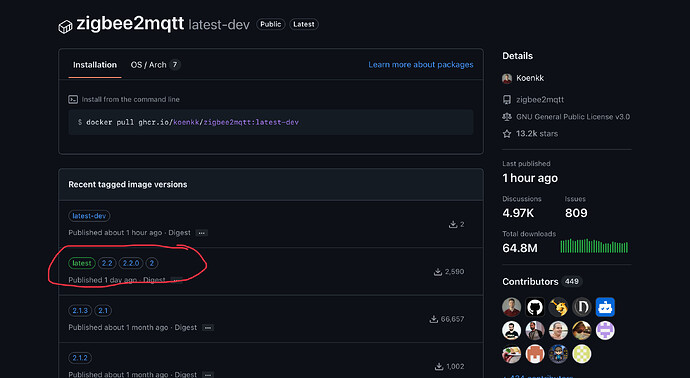The width and height of the screenshot is (690, 378).
Task: Open Learn more about packages link
Action: click(421, 65)
